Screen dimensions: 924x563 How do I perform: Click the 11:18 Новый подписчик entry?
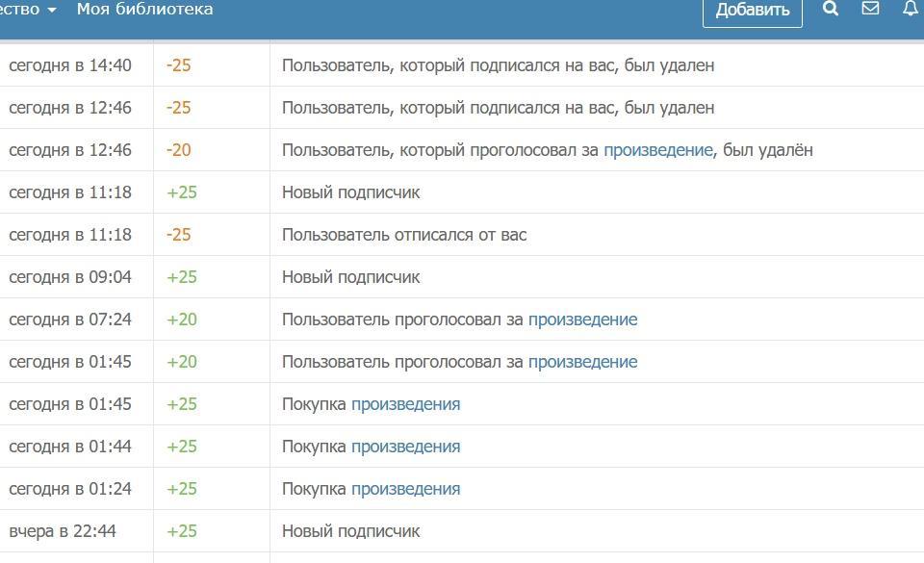[350, 192]
